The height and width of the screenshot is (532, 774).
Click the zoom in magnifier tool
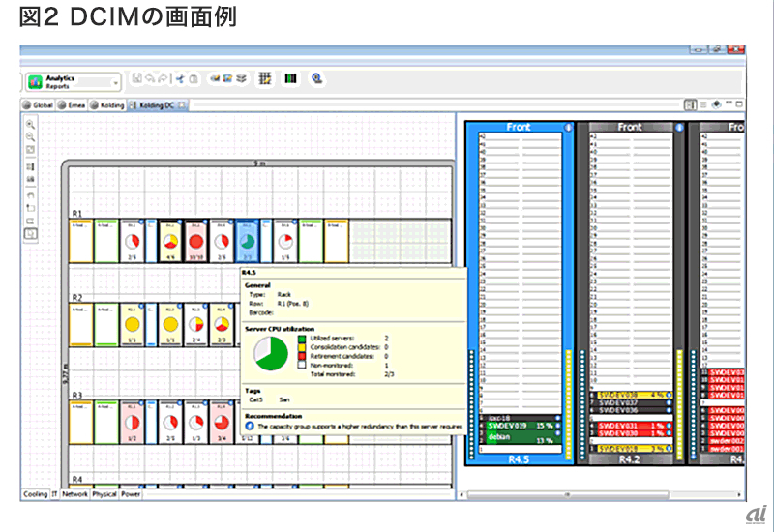pos(30,125)
